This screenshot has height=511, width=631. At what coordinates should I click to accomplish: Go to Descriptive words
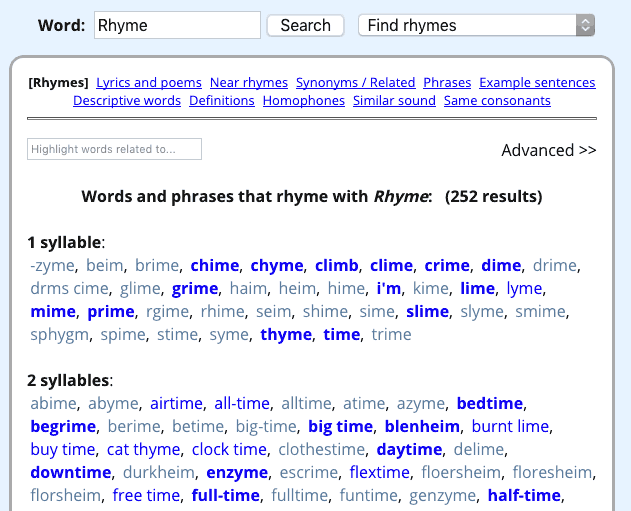coord(127,101)
